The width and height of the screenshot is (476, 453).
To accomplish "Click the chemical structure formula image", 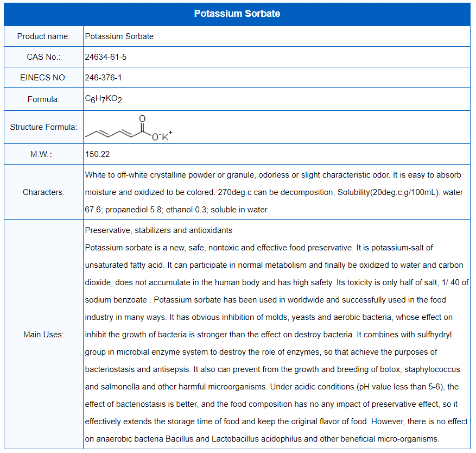I will [x=129, y=128].
